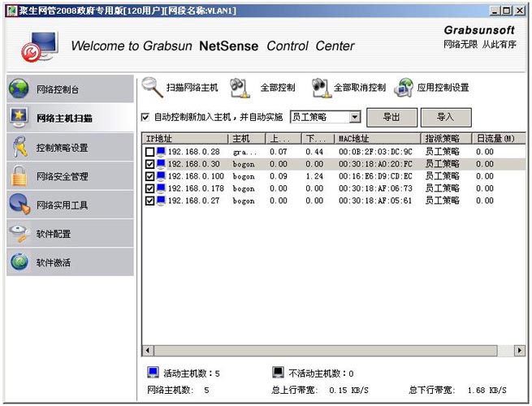Click the 全部控制 label
This screenshot has height=406, width=532.
[x=278, y=88]
